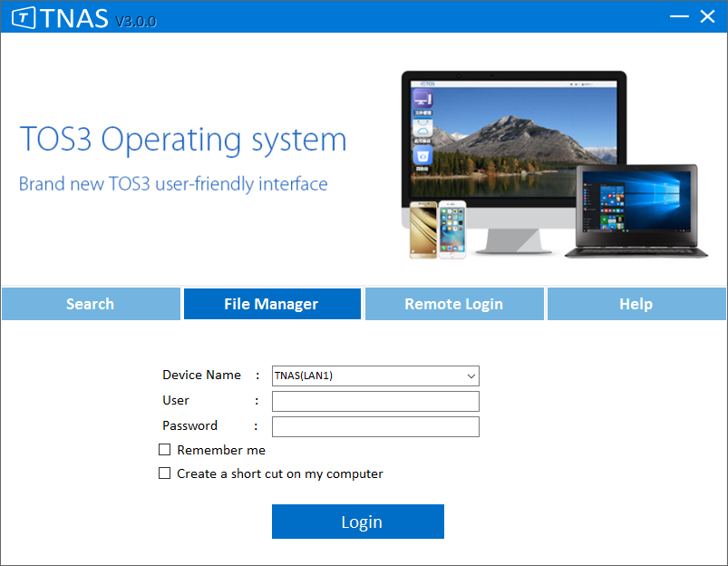Click the device showcase banner image

(555, 165)
